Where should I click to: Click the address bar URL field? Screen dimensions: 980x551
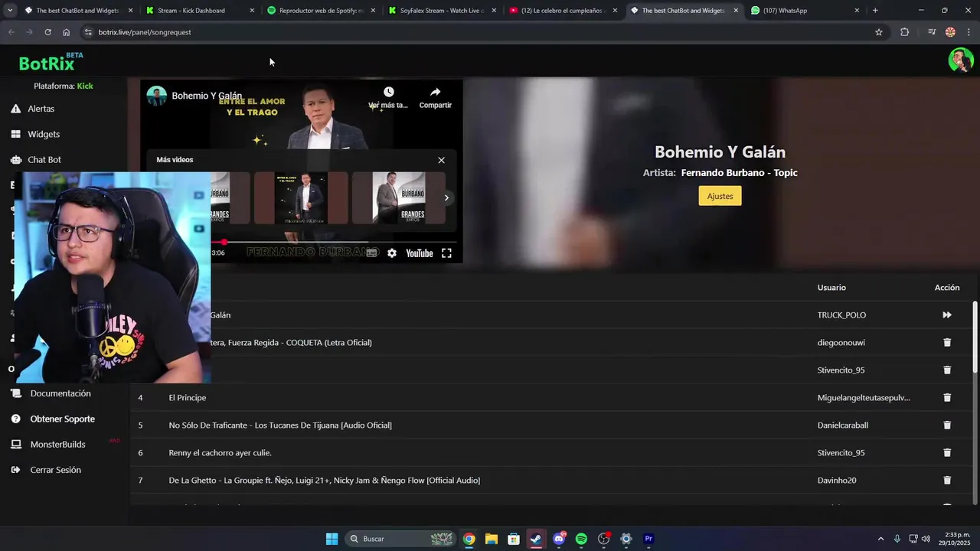pos(484,32)
